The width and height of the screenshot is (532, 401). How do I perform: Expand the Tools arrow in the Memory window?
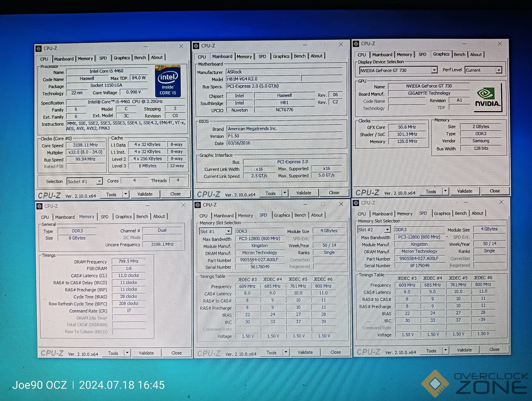pos(127,353)
